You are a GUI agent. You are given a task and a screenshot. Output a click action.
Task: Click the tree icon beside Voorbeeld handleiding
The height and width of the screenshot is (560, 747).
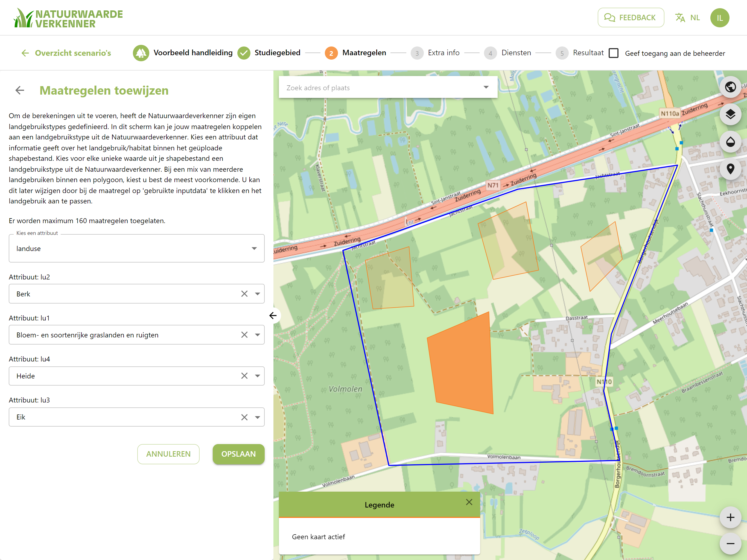(141, 53)
